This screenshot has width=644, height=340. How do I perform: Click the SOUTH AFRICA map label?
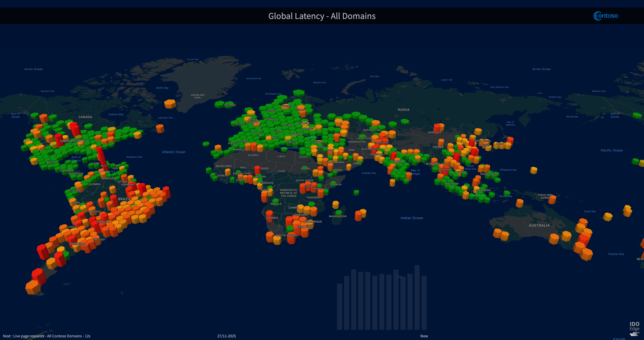[287, 235]
